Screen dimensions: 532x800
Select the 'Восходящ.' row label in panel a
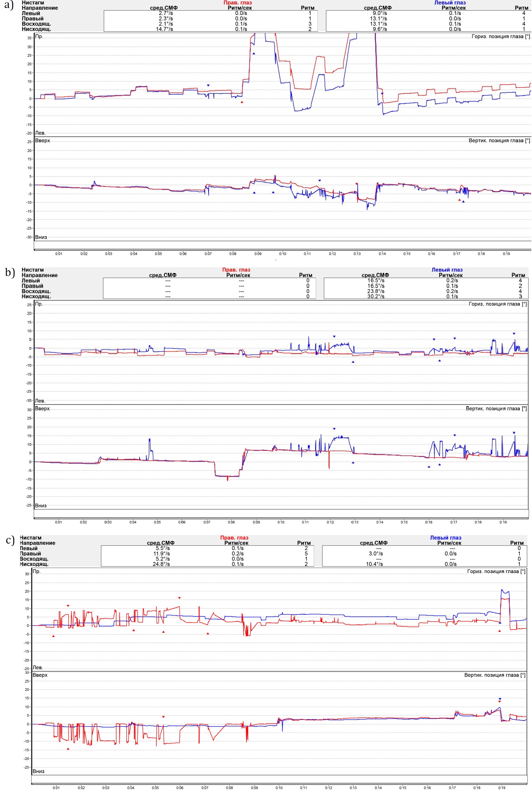click(x=36, y=24)
